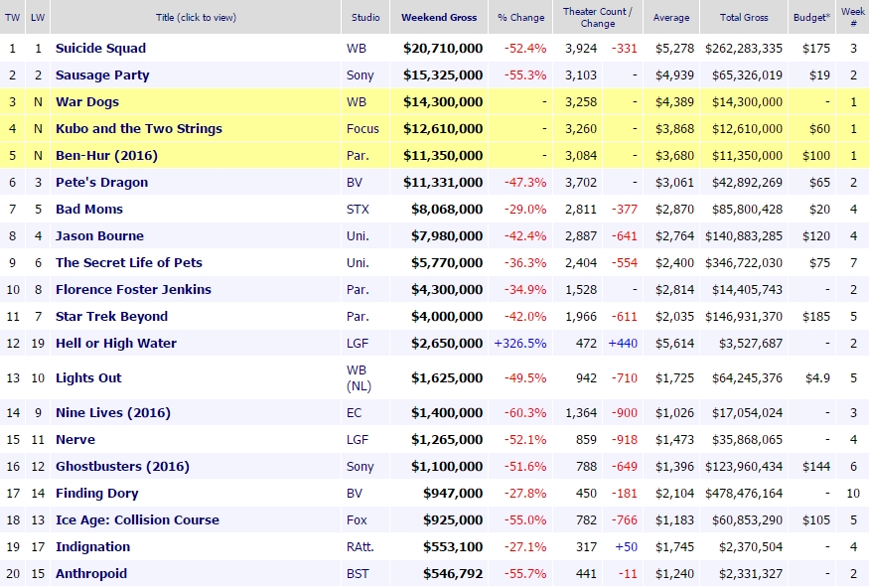Select the $8,068,000 weekend gross value
Screen dimensions: 869x588
click(447, 209)
